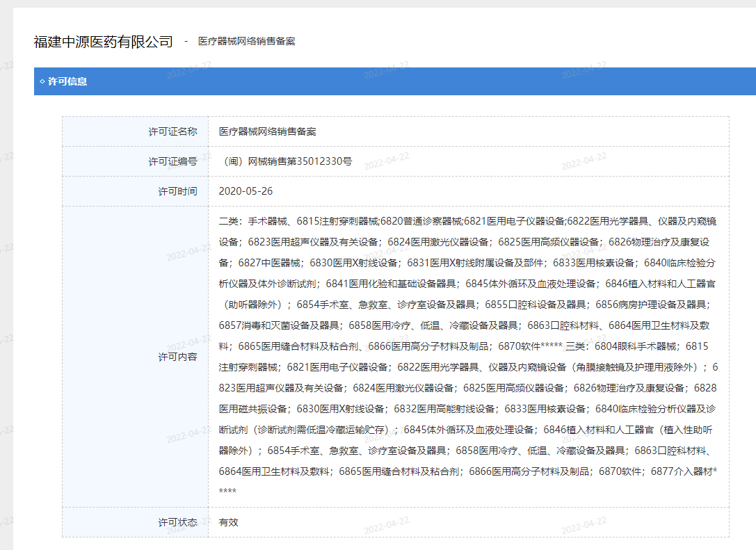This screenshot has height=550, width=756.
Task: Click the 许可时间 label cell
Action: [136, 191]
